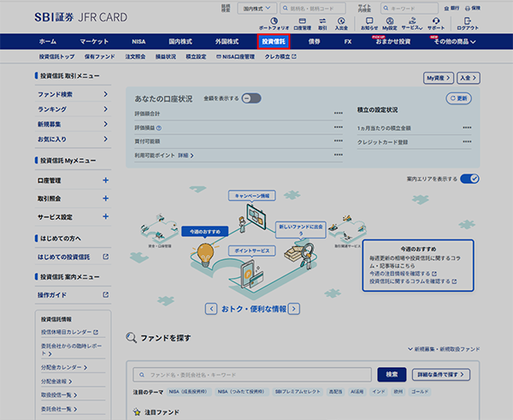Image resolution: width=513 pixels, height=420 pixels.
Task: Toggle the 案内エリアを表示する switch
Action: coord(469,180)
